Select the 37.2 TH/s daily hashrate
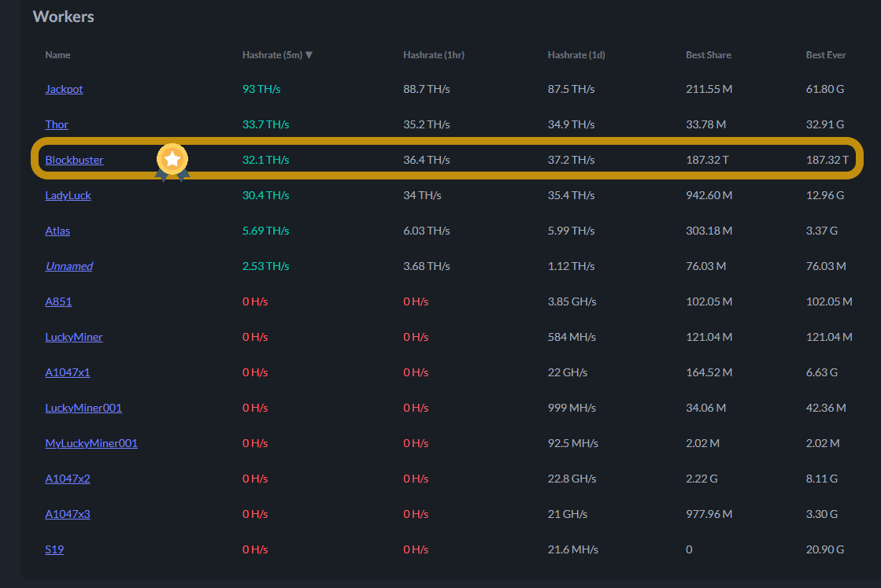 (x=571, y=160)
